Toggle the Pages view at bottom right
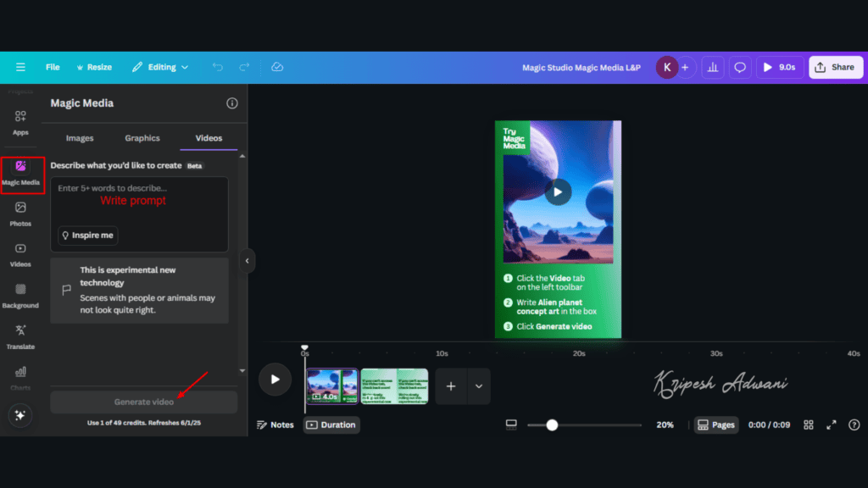Viewport: 868px width, 488px height. click(x=716, y=424)
